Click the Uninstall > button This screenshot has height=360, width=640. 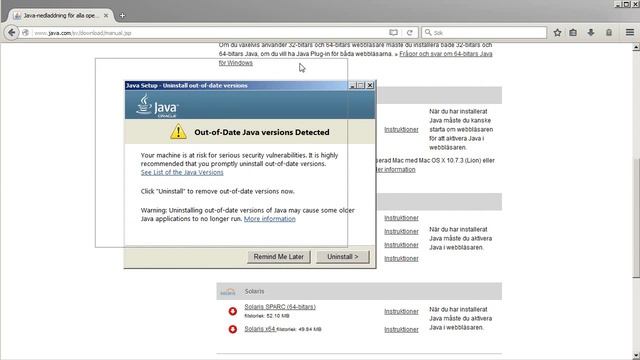tap(343, 257)
